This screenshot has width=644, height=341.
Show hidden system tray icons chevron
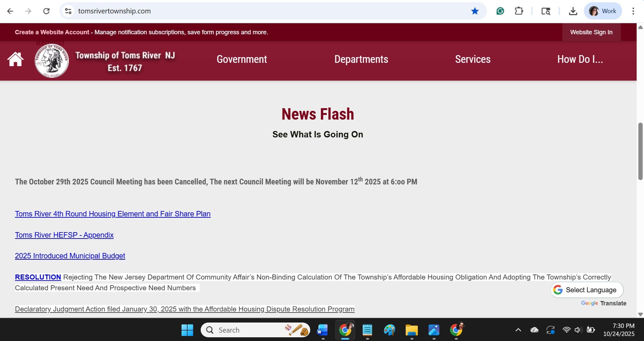pos(518,330)
